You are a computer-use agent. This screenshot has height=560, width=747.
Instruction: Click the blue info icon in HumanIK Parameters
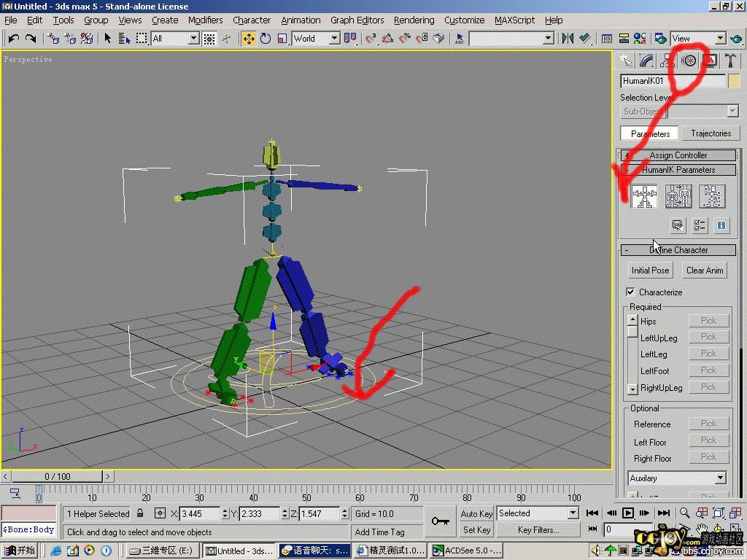point(721,225)
